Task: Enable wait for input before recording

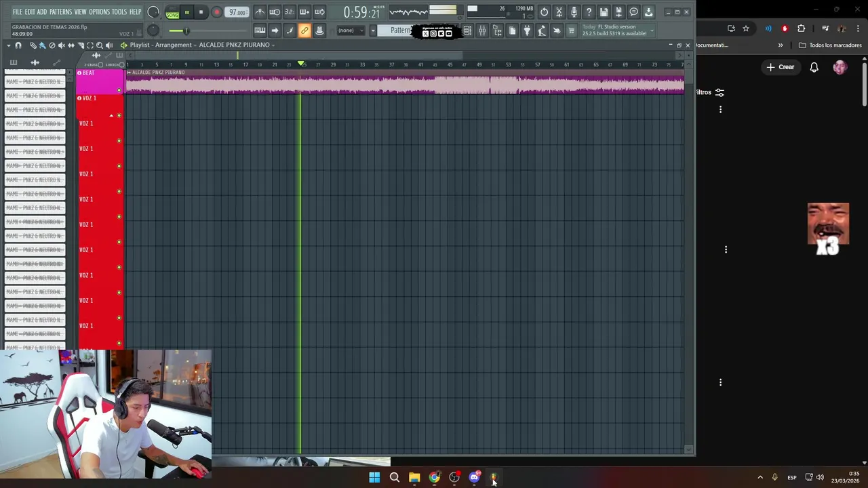Action: click(275, 12)
